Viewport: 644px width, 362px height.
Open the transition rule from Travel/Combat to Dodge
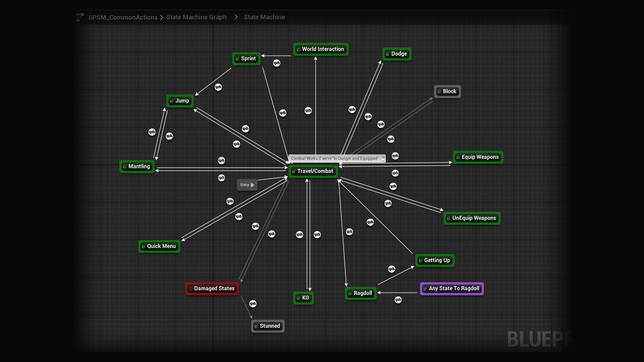pos(352,110)
